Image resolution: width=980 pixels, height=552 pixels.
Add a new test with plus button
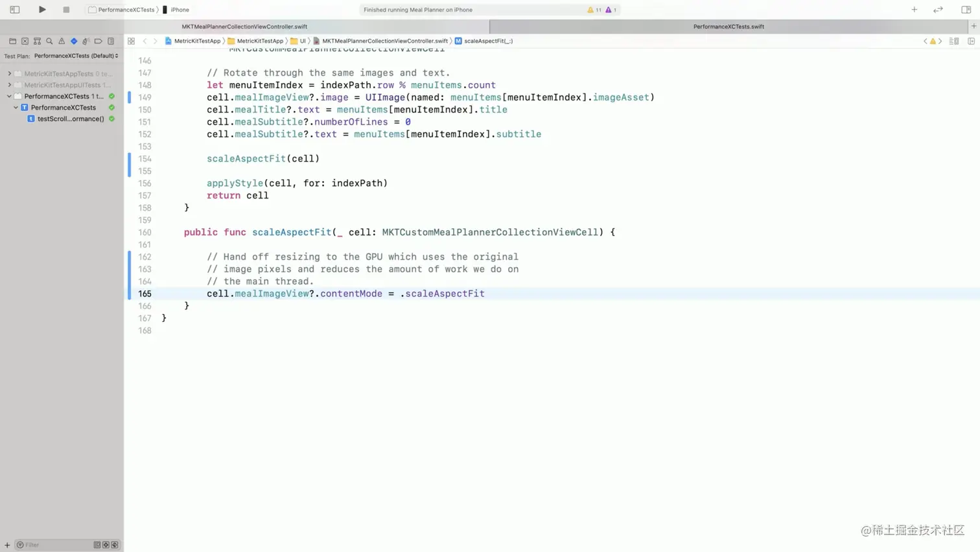(7, 545)
